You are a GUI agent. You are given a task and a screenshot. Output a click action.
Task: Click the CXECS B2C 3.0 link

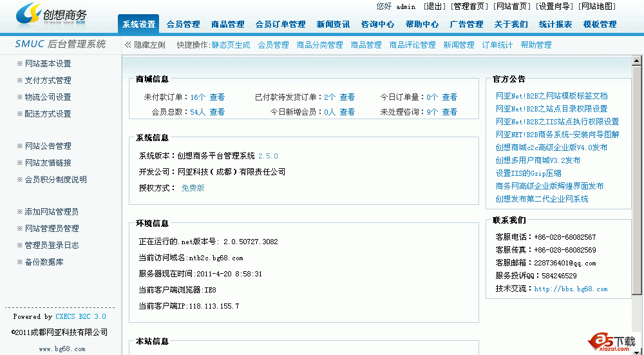[81, 317]
